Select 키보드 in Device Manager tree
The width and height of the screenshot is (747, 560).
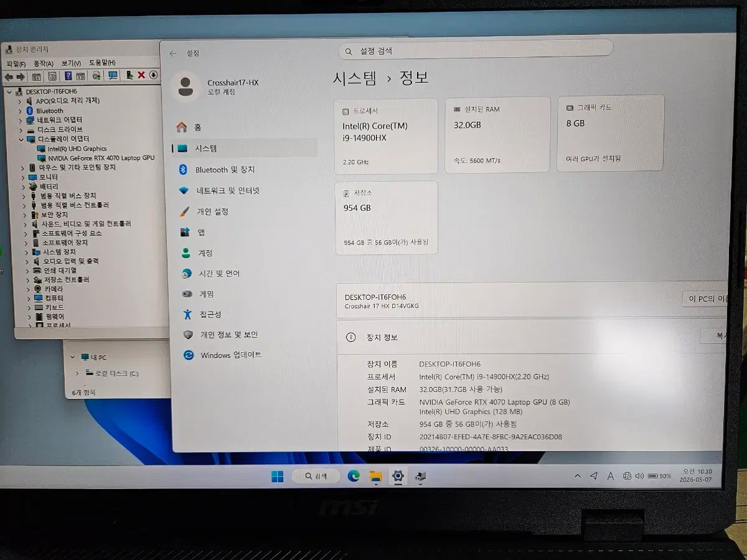[x=54, y=307]
